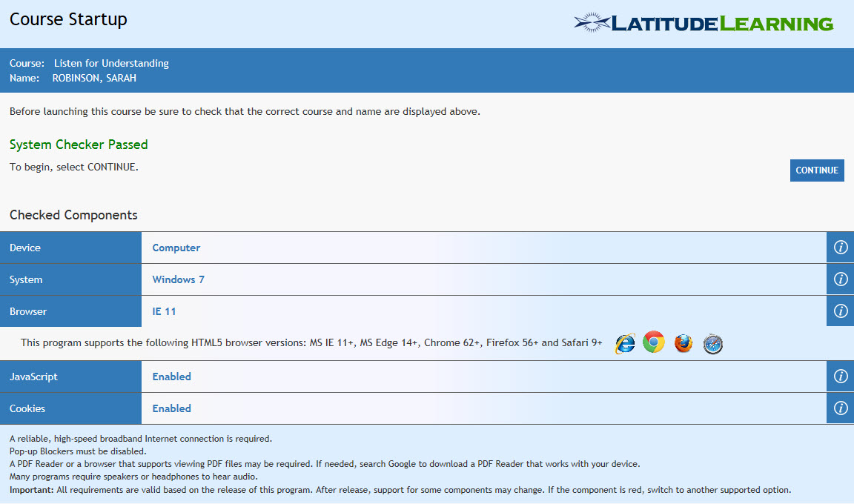The image size is (854, 504).
Task: Select the Google Chrome browser icon
Action: [x=654, y=342]
